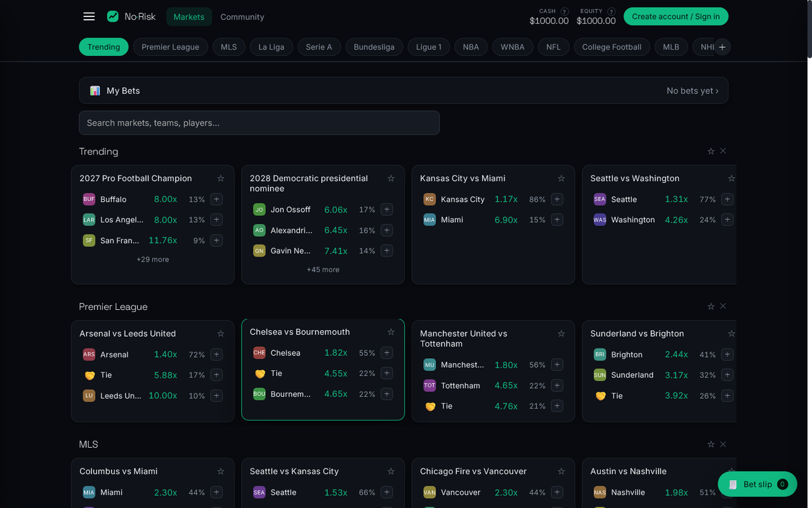Switch to the Community tab
The height and width of the screenshot is (508, 812).
pos(242,17)
